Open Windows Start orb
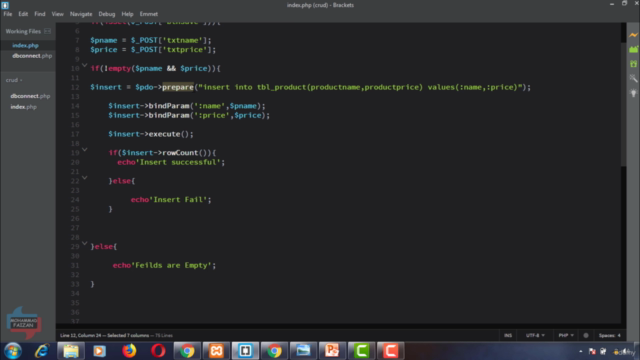Image resolution: width=640 pixels, height=360 pixels. 13,351
